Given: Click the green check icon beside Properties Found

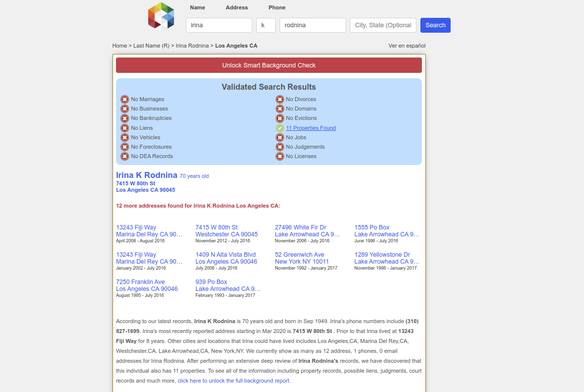Looking at the screenshot, I should (x=280, y=128).
